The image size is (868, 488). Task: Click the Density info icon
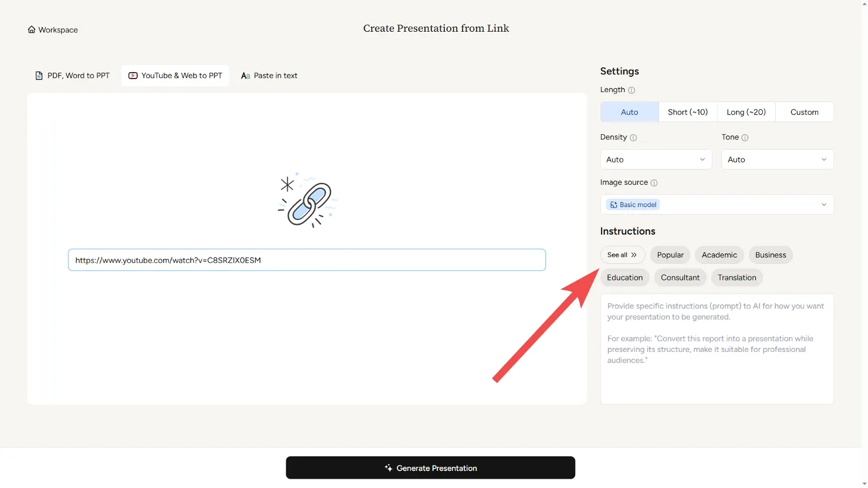(633, 138)
